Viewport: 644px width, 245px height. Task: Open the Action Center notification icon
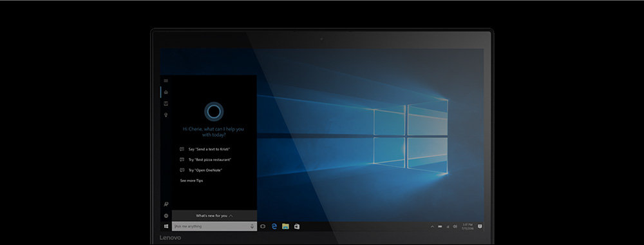click(480, 226)
